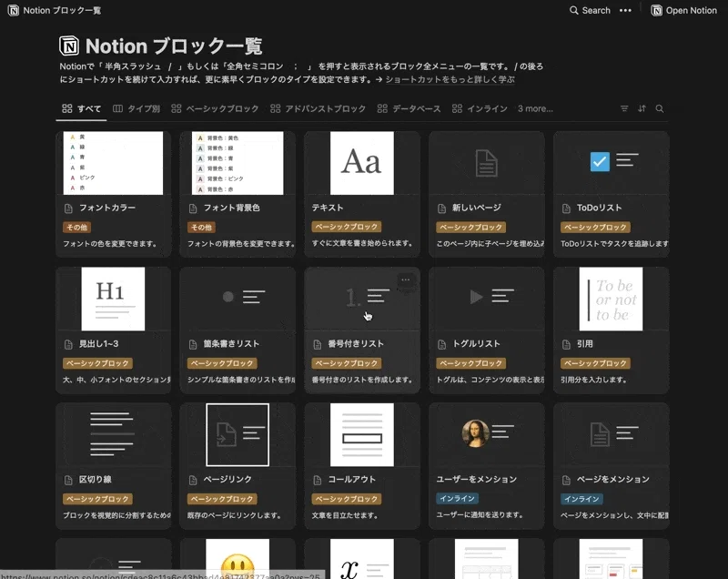728x579 pixels.
Task: Open the 新しいページ page title
Action: pyautogui.click(x=477, y=208)
